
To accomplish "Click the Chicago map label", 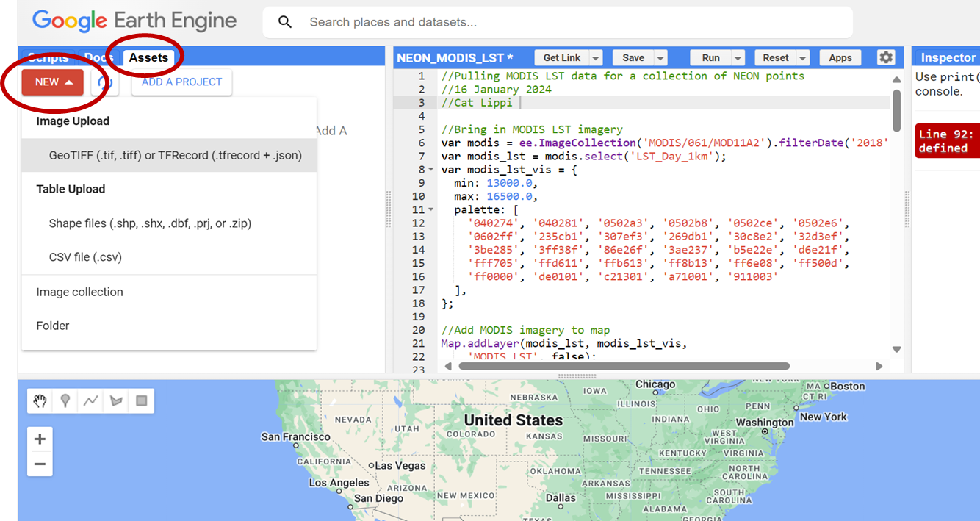I will 655,384.
